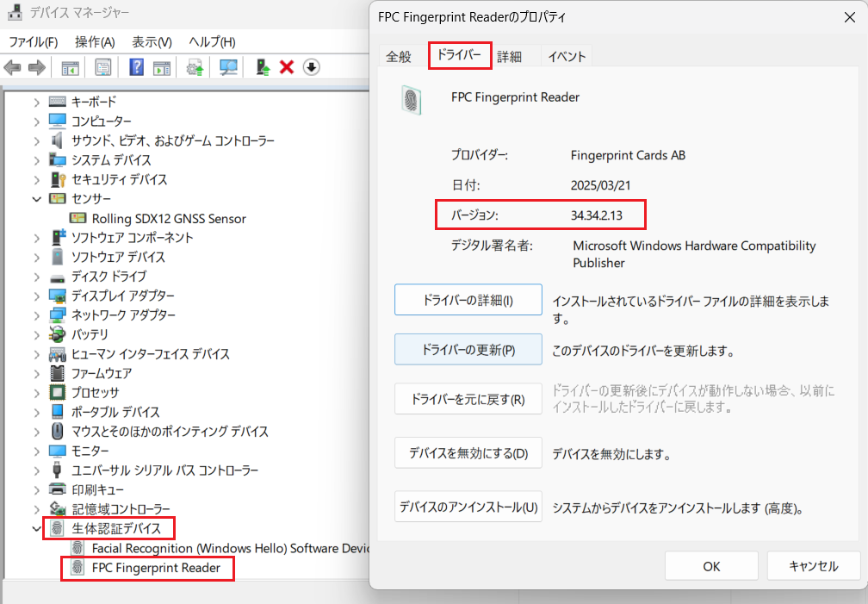Click the blue question mark help icon
The image size is (868, 604).
(136, 67)
